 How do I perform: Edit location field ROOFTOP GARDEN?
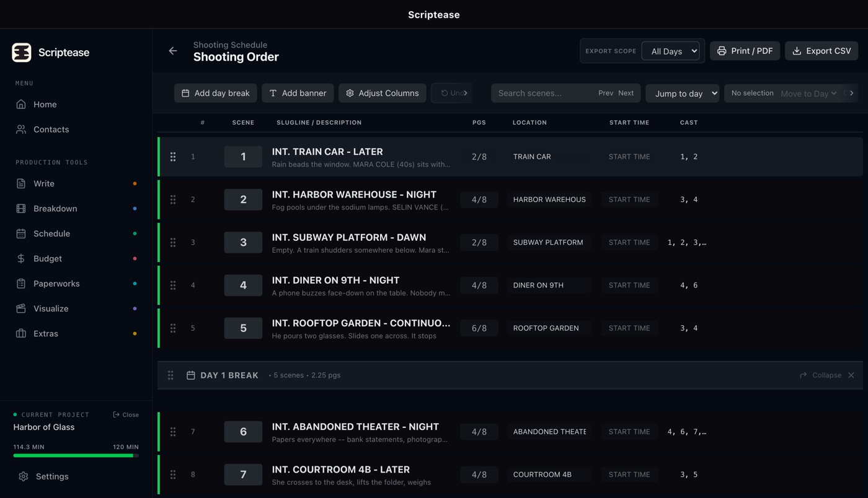coord(549,328)
